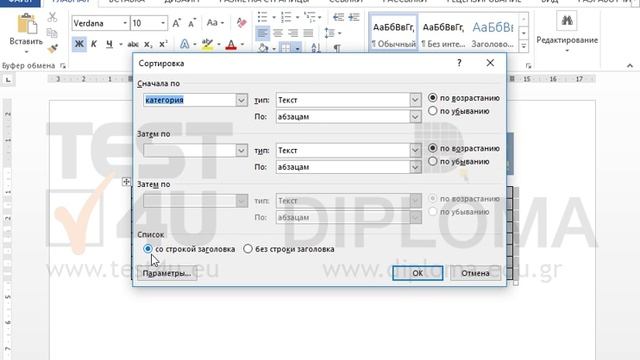The width and height of the screenshot is (640, 360).
Task: Apply red font color button
Action: click(x=231, y=44)
